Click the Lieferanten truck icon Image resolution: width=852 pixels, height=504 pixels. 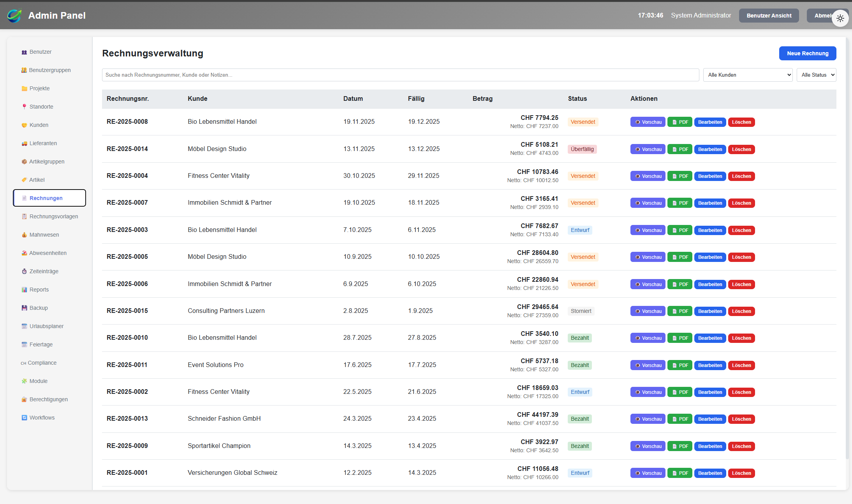coord(24,144)
